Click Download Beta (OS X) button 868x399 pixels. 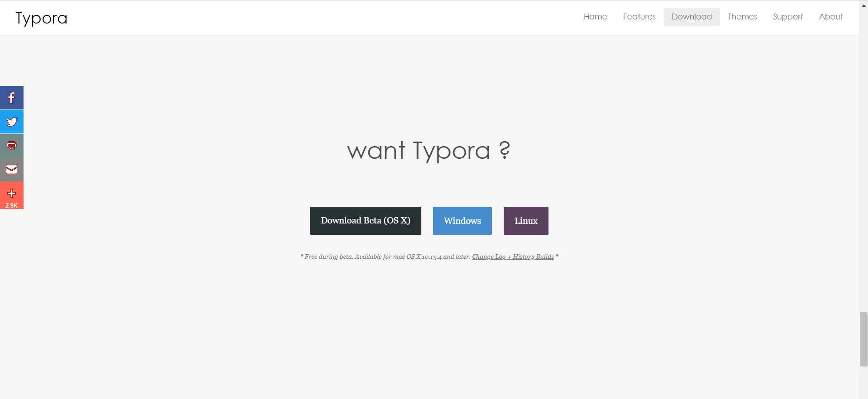(366, 221)
